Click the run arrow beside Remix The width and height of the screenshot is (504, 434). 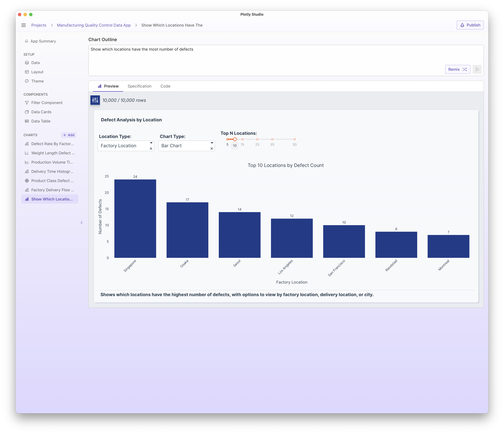[x=477, y=69]
